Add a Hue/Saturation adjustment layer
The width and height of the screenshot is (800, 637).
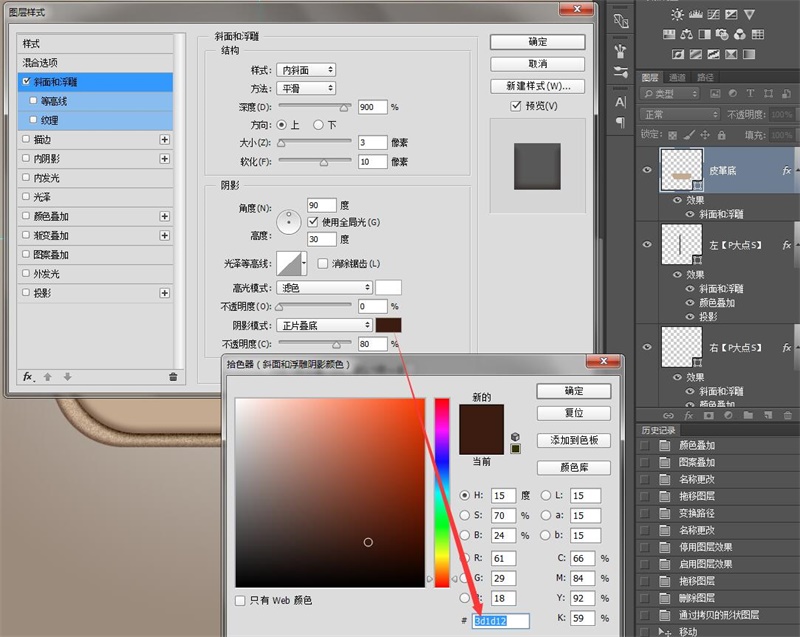(x=669, y=34)
